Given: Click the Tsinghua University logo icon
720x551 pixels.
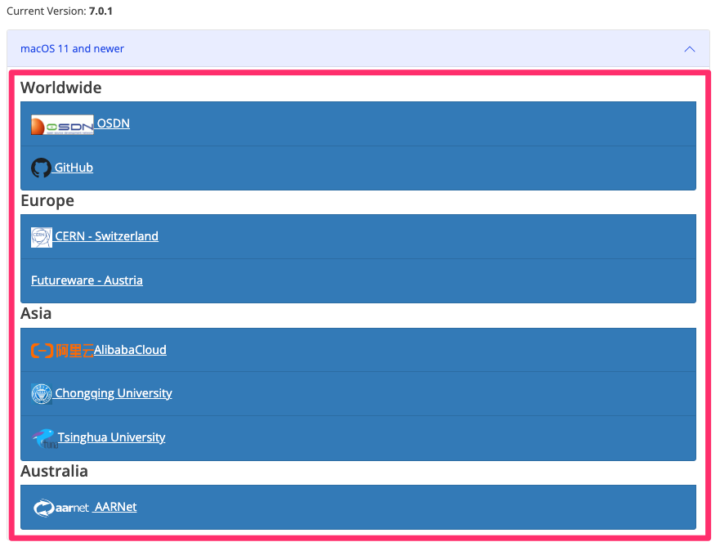Looking at the screenshot, I should (43, 438).
